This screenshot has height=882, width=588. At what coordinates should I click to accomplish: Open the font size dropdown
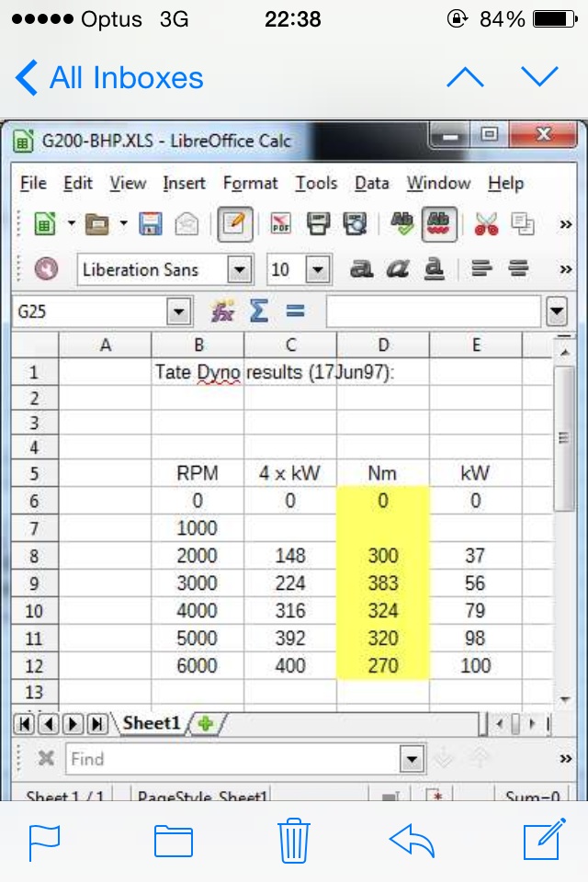[317, 269]
